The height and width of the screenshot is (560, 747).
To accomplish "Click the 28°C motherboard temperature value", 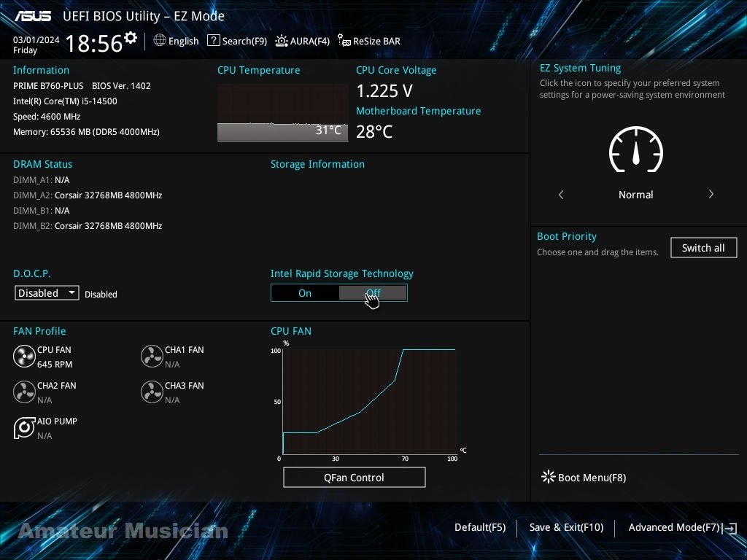I will click(x=374, y=132).
